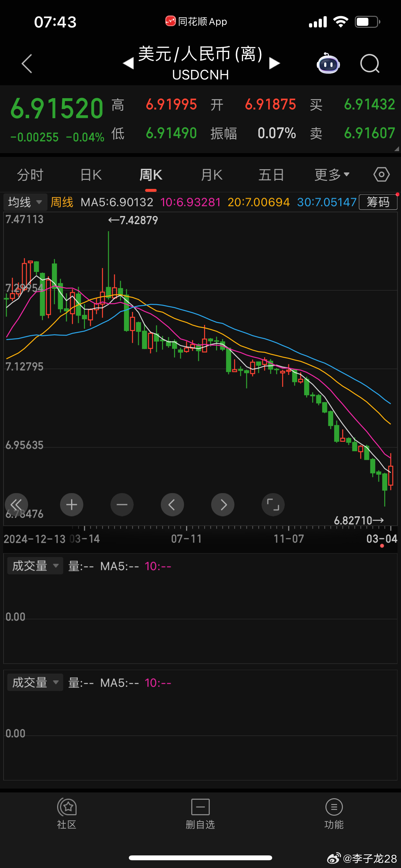Tap the ask price 6.91607
Screen dimensions: 401x868
(369, 133)
